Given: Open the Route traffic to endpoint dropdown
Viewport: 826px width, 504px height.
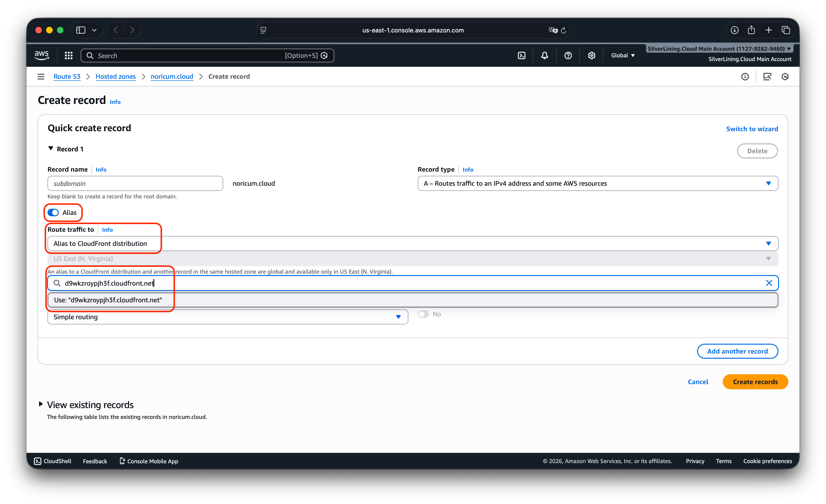Looking at the screenshot, I should (x=412, y=244).
